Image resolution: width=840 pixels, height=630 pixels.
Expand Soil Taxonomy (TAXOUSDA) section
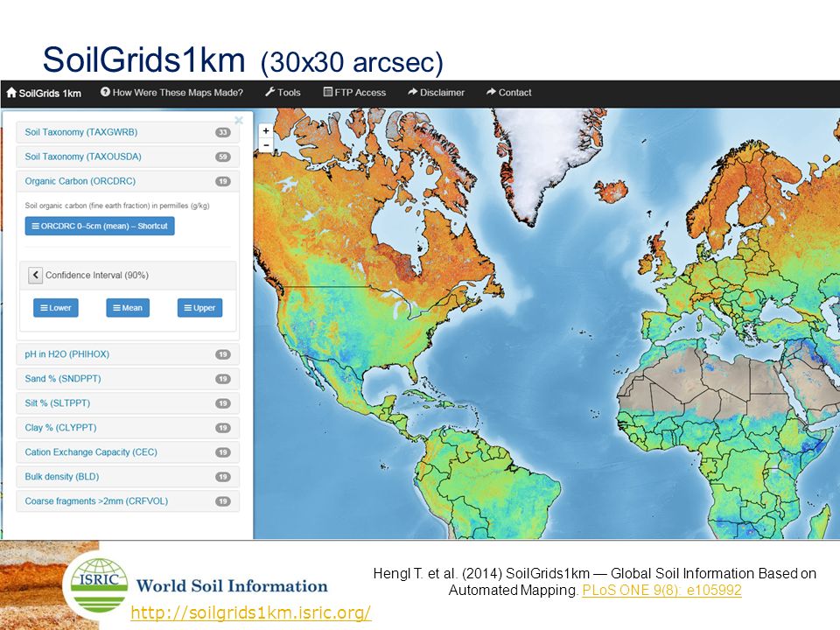(128, 157)
